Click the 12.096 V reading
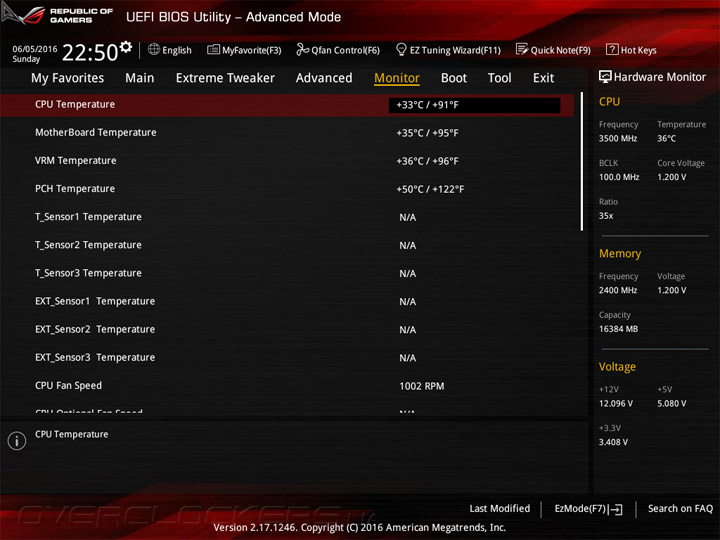Screen dimensions: 720x540 616,404
